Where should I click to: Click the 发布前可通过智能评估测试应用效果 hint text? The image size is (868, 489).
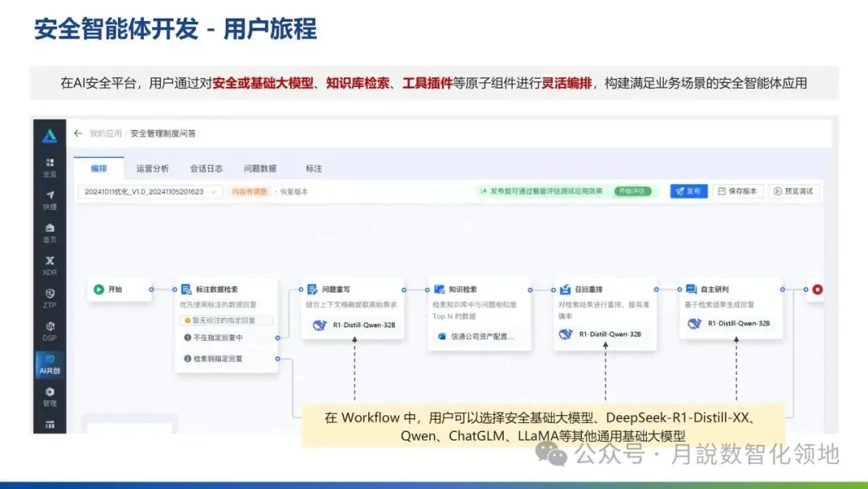(x=546, y=191)
